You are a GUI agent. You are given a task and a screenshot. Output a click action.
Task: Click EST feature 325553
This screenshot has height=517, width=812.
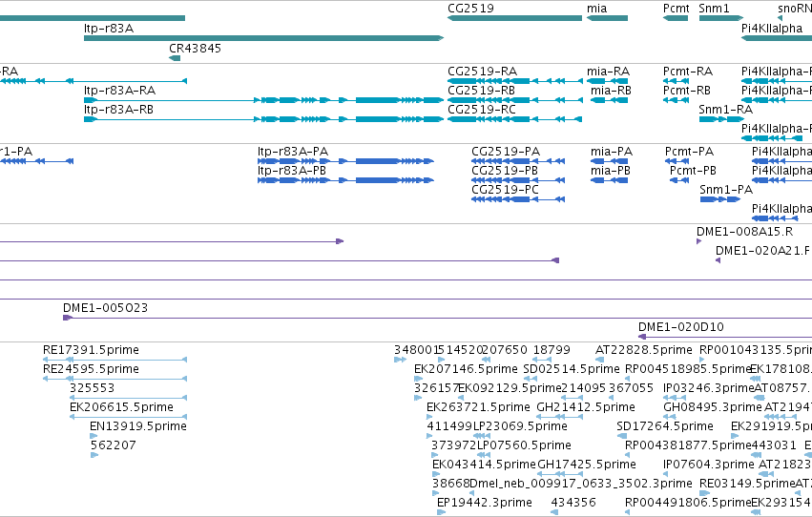[129, 398]
